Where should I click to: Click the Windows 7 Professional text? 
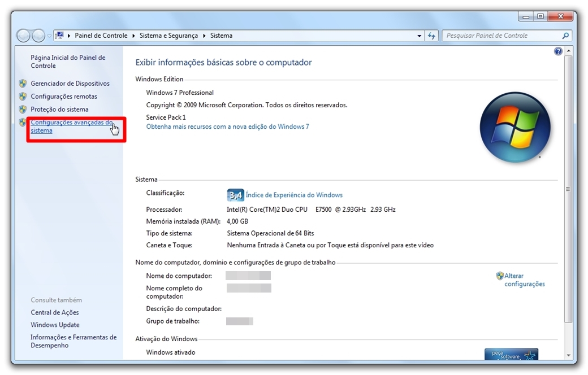coord(180,93)
